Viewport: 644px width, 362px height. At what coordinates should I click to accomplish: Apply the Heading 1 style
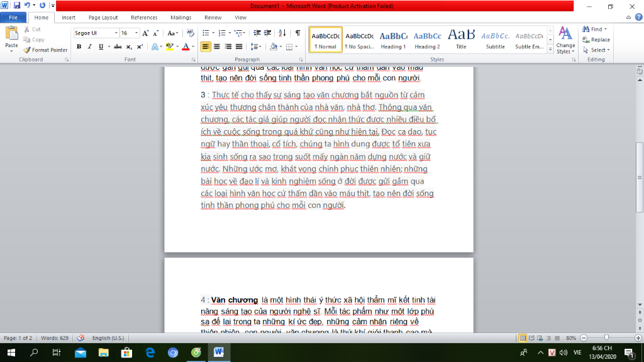point(393,40)
